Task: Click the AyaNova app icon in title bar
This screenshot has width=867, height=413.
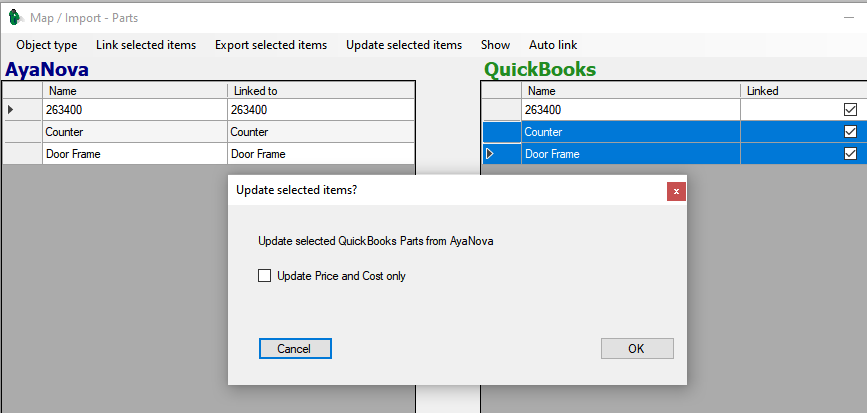Action: tap(14, 16)
